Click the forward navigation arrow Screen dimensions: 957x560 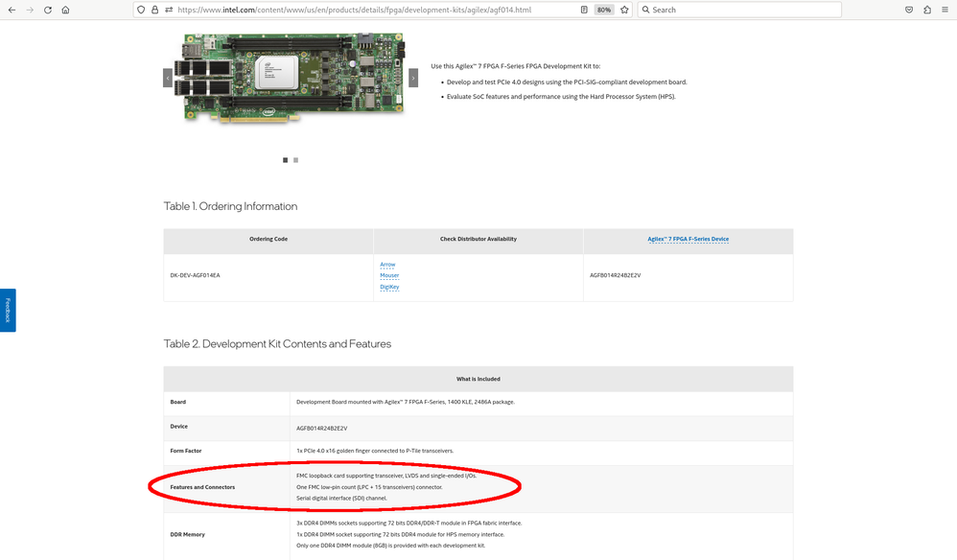(x=30, y=10)
